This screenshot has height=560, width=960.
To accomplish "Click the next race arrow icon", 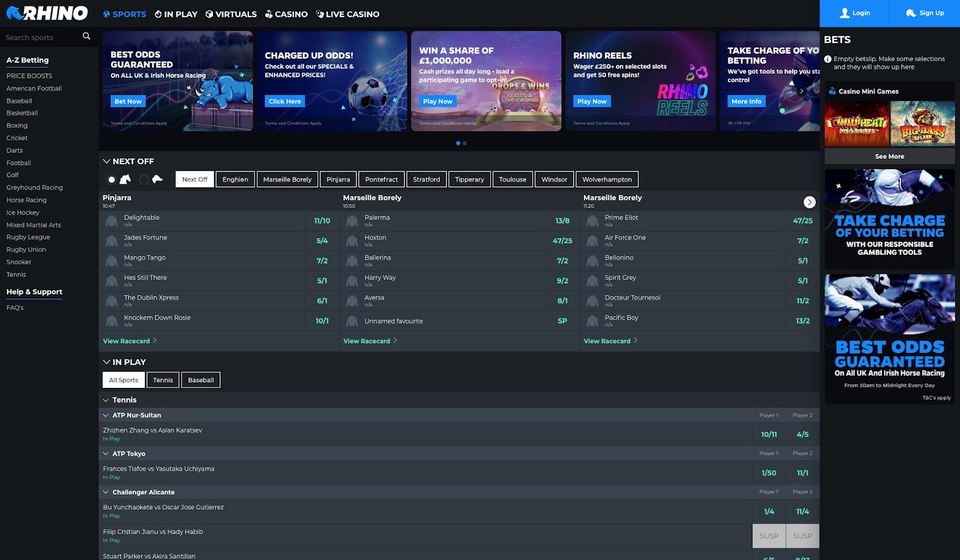I will click(x=809, y=202).
